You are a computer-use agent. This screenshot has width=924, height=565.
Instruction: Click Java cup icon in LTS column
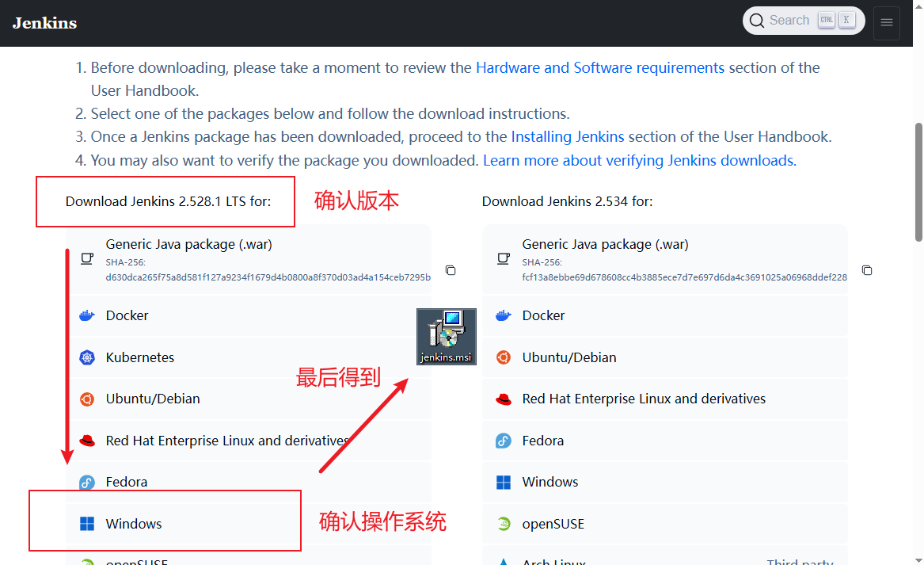click(87, 258)
